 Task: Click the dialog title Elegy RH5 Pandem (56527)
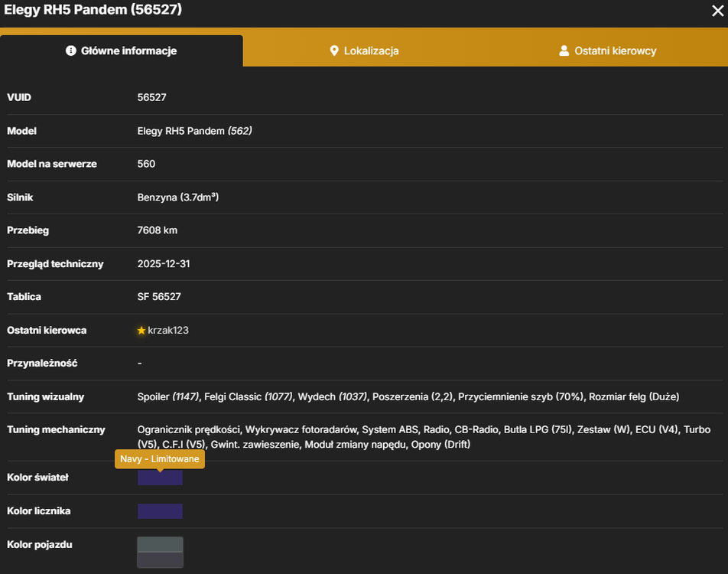pos(93,9)
